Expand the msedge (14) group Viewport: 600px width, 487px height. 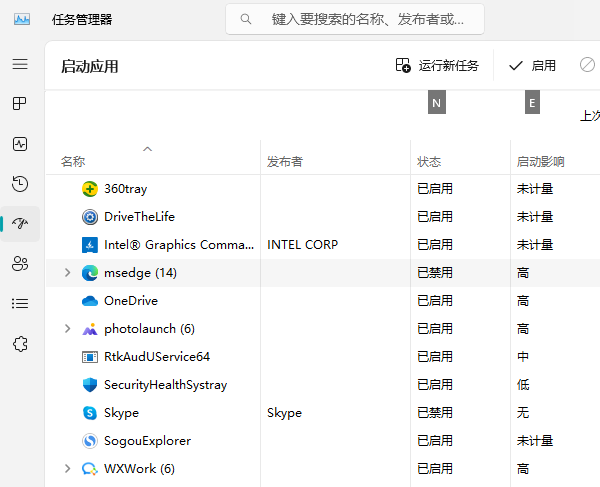tap(67, 273)
